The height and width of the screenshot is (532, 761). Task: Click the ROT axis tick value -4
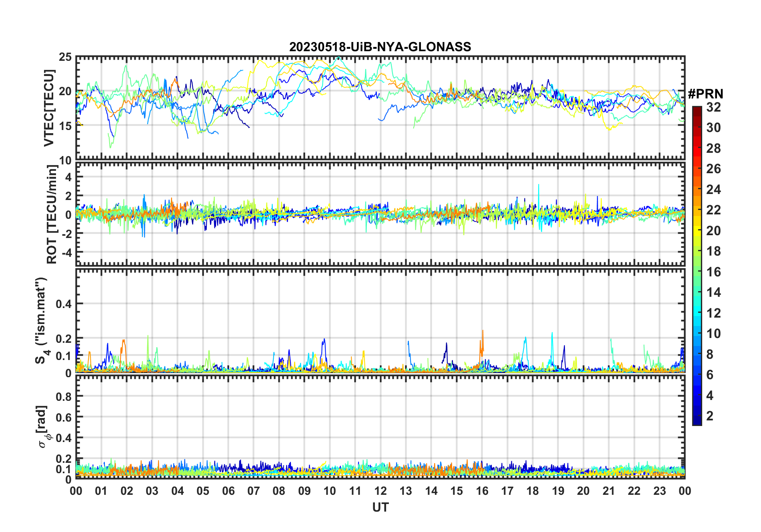[66, 253]
